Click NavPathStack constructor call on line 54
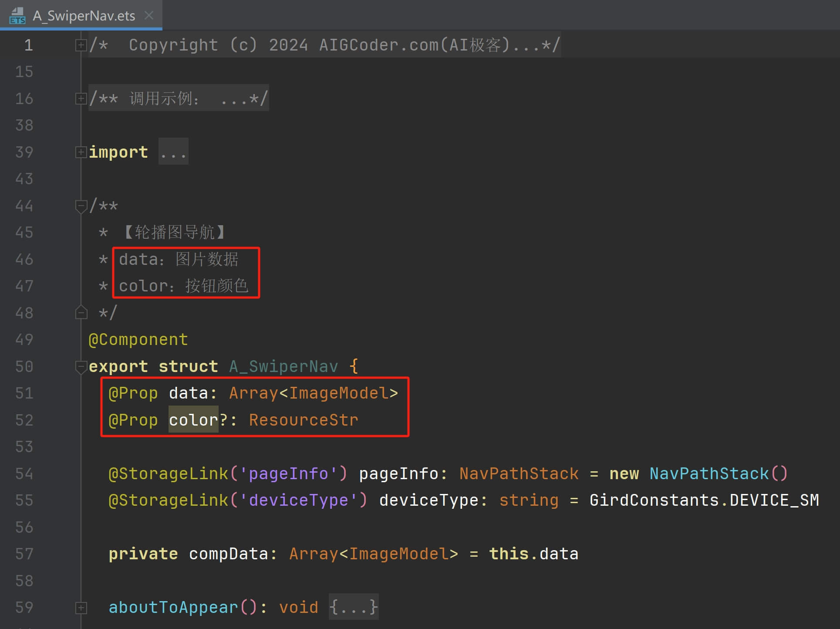Viewport: 840px width, 629px height. pyautogui.click(x=709, y=473)
